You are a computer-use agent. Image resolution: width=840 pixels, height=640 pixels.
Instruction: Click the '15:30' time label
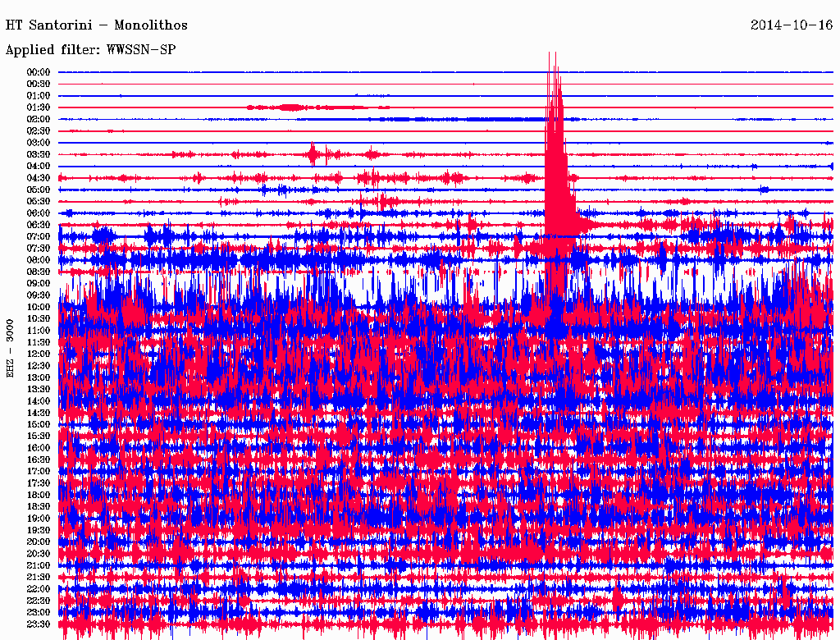[39, 437]
